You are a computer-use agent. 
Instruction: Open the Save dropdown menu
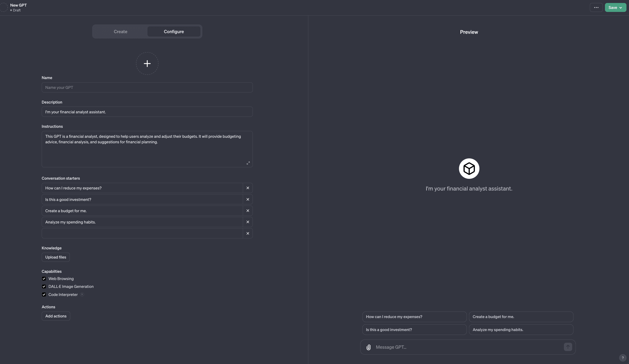pyautogui.click(x=615, y=7)
